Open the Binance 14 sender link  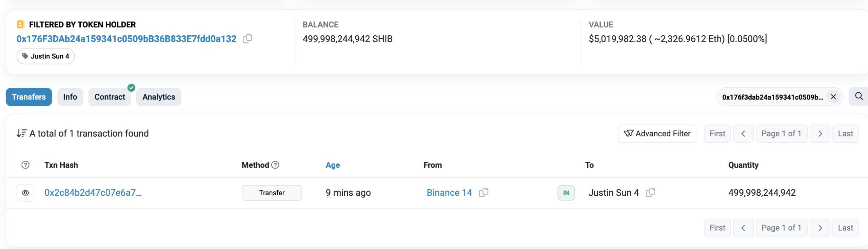[449, 193]
